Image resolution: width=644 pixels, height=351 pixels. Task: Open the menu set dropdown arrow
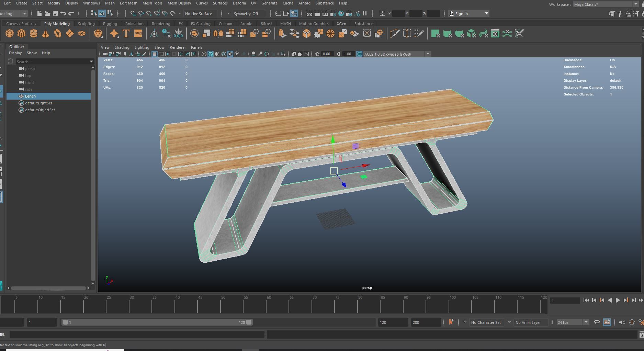click(x=24, y=13)
